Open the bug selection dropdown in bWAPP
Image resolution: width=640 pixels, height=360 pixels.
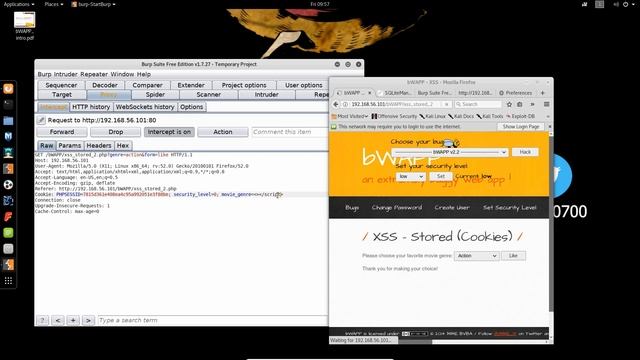click(x=450, y=152)
